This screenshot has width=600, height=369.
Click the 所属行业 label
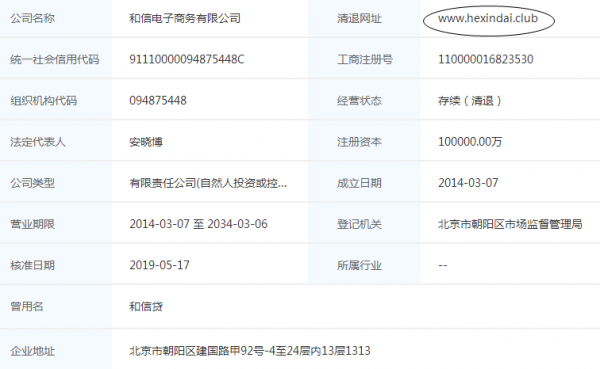click(x=359, y=265)
